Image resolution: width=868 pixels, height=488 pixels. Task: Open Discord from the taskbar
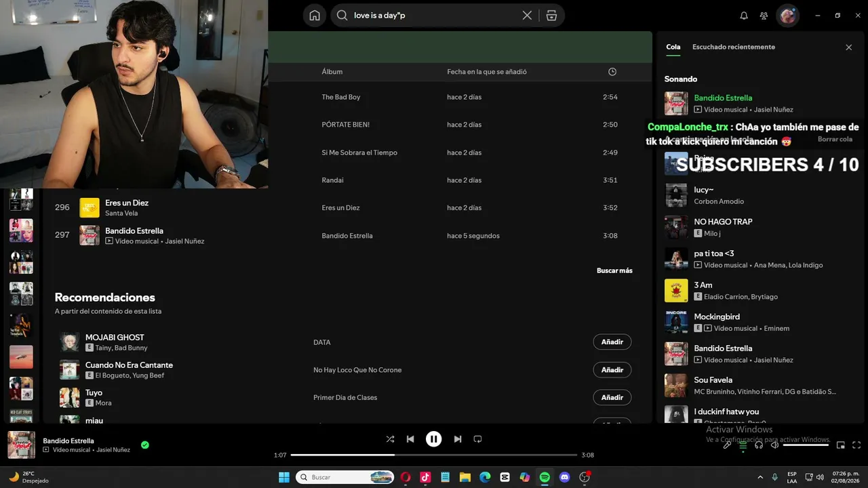coord(564,477)
